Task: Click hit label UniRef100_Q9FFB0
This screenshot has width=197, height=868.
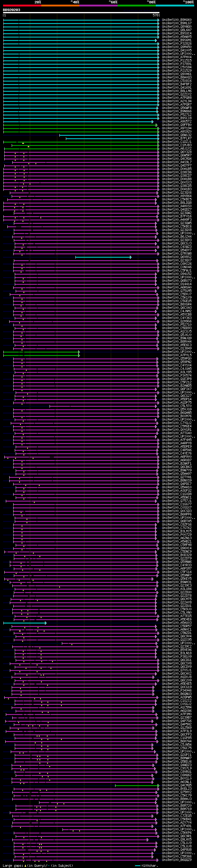Action: (177, 125)
